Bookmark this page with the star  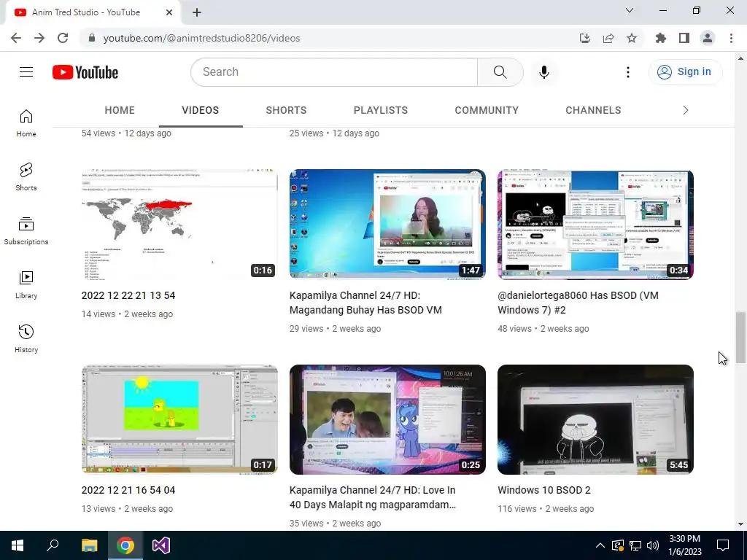[x=631, y=38]
